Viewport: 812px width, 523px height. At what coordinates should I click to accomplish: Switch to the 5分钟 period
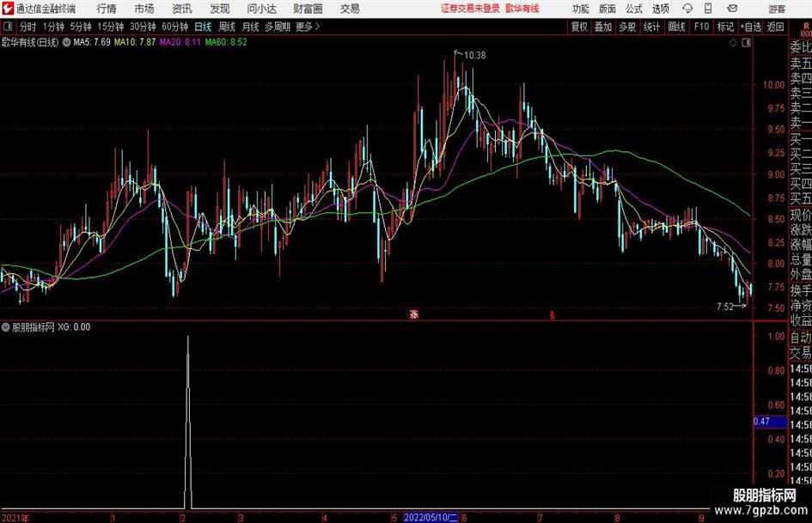(81, 27)
